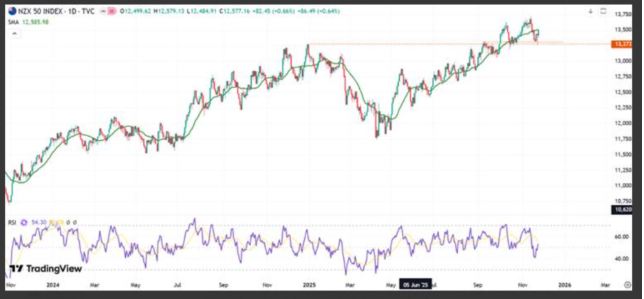Click 12,750 on the price axis
Viewport: 644px width, 299px height.
click(623, 77)
